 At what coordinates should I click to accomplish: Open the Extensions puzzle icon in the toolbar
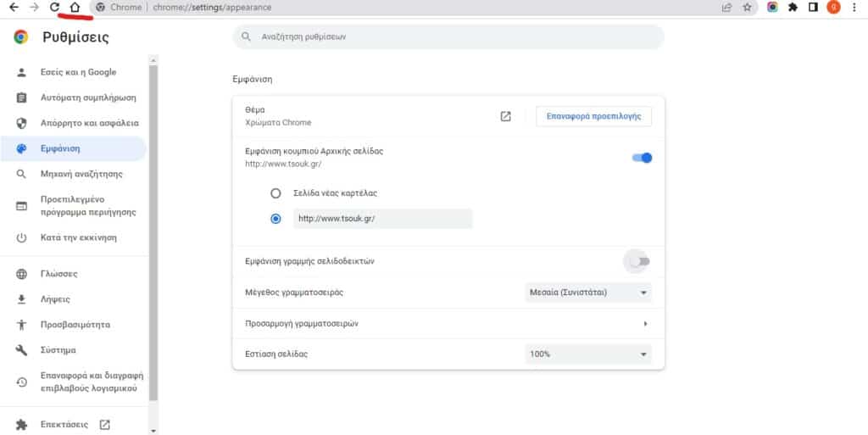793,8
